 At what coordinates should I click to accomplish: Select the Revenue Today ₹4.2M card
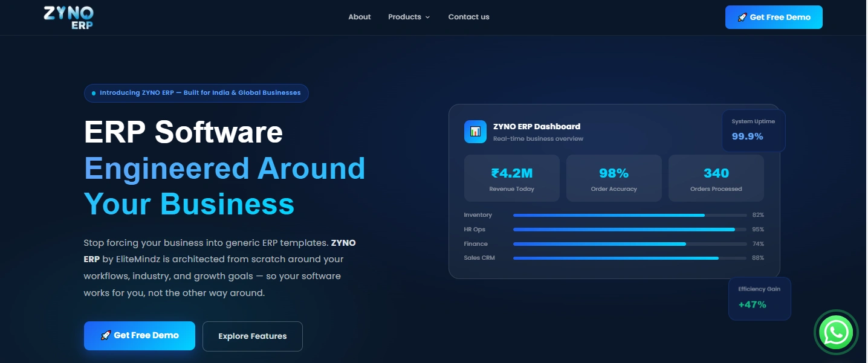click(x=512, y=178)
